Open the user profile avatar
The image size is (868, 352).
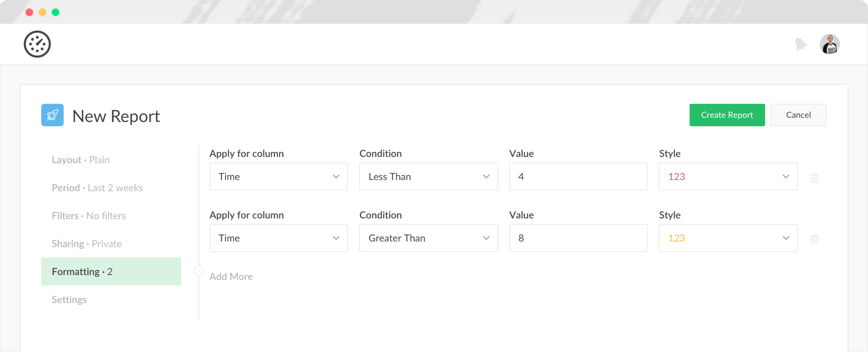tap(829, 44)
